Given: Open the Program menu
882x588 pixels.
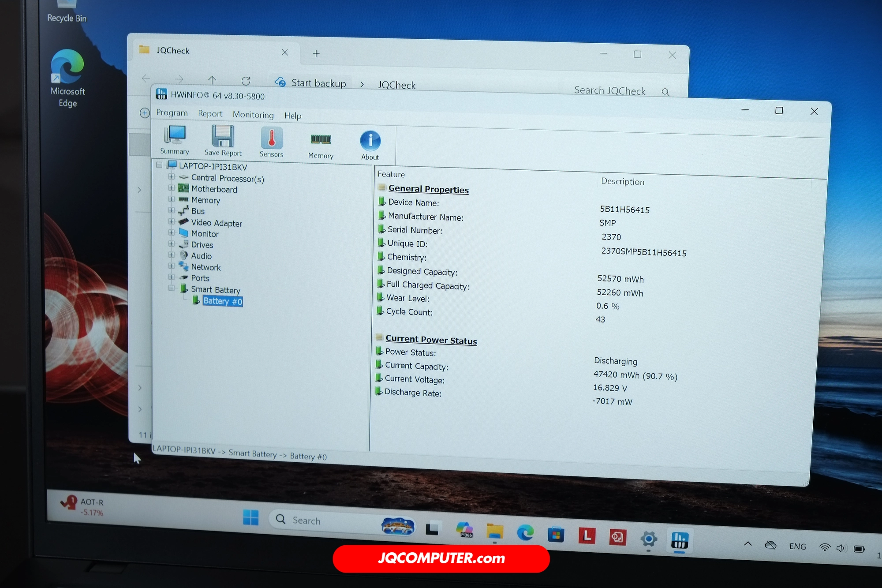Looking at the screenshot, I should [172, 112].
